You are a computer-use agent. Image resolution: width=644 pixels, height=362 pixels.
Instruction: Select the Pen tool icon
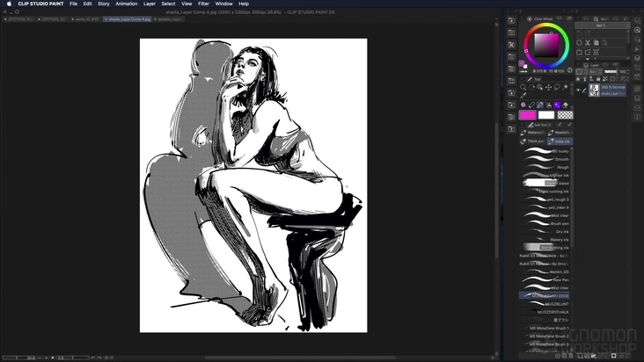pyautogui.click(x=531, y=105)
